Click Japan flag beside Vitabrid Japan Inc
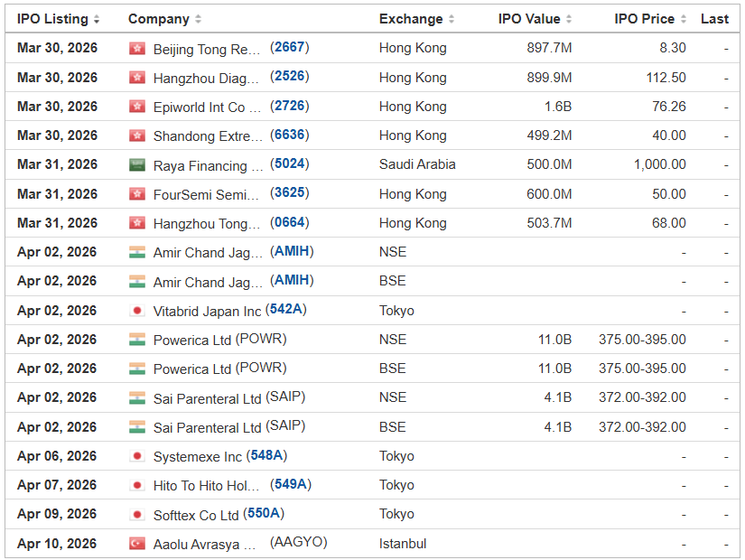This screenshot has width=745, height=560. (x=137, y=311)
